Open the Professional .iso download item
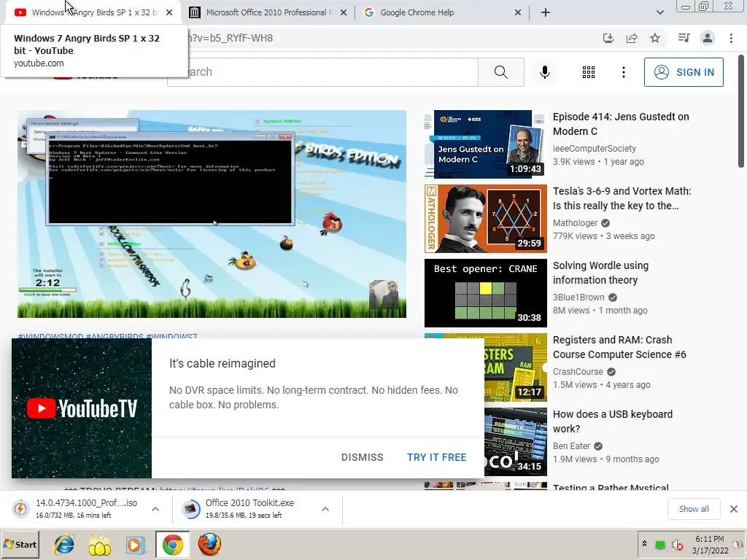Image resolution: width=747 pixels, height=560 pixels. [76, 508]
